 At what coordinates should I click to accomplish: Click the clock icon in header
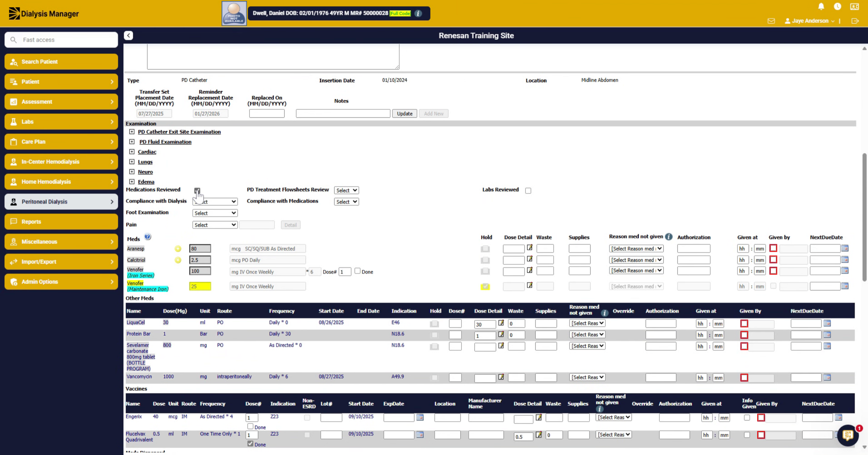[x=837, y=7]
